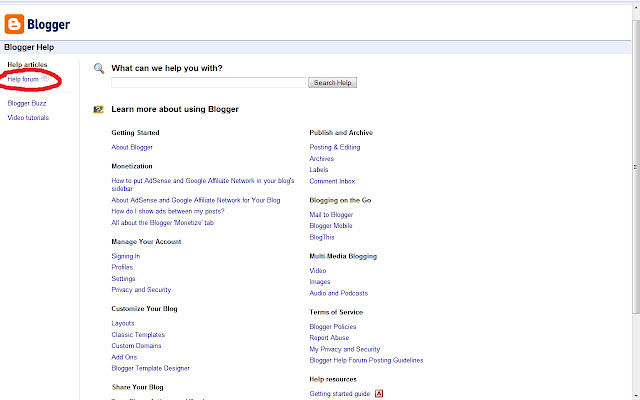
Task: Click the Help resources heading
Action: 333,379
